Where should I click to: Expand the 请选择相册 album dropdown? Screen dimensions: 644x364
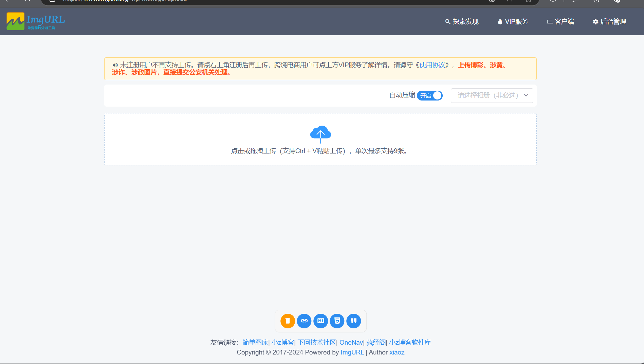pos(492,95)
